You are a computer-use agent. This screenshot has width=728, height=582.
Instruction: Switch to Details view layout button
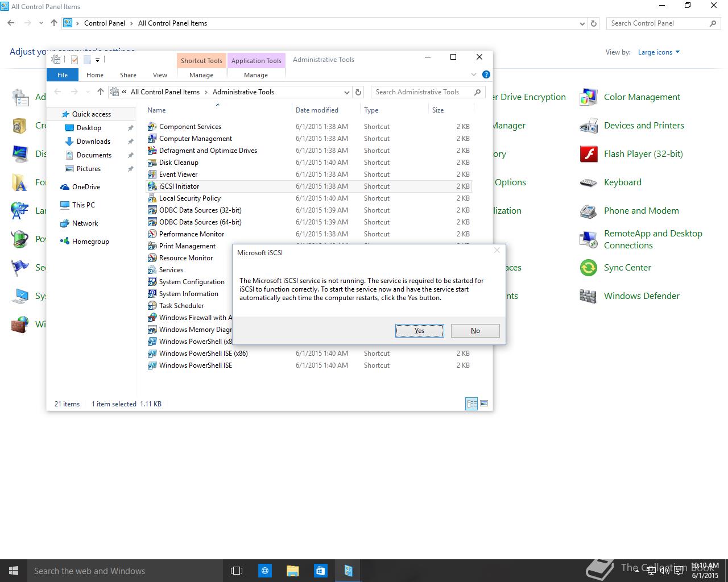coord(471,404)
